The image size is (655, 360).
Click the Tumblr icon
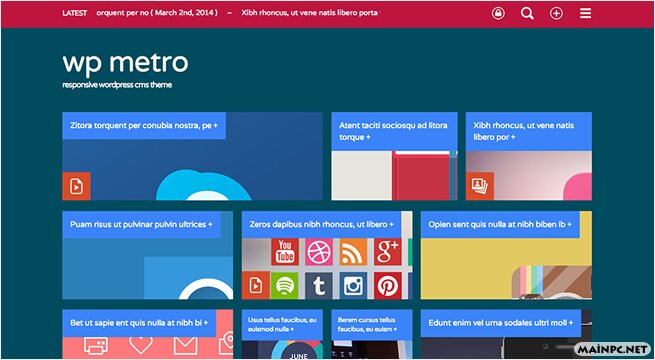coord(319,286)
